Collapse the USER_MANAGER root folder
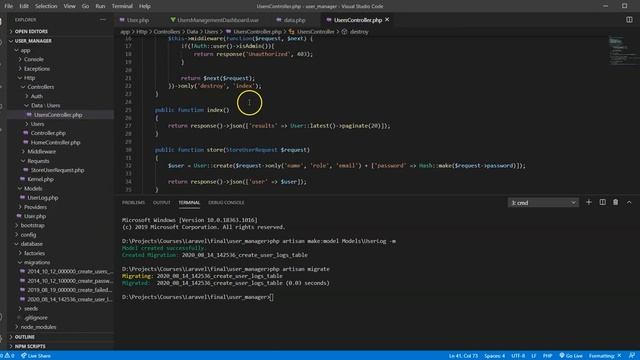The width and height of the screenshot is (640, 360). tap(33, 41)
